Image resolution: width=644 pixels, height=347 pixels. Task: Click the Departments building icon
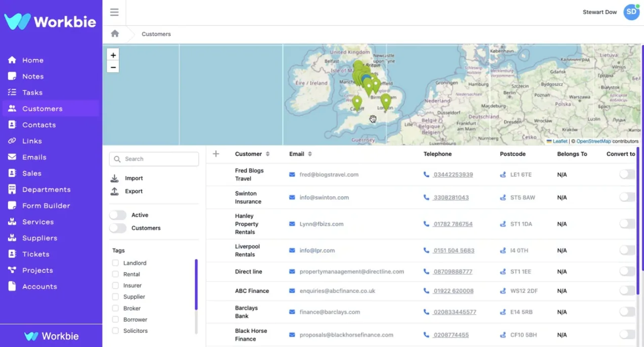click(x=12, y=189)
